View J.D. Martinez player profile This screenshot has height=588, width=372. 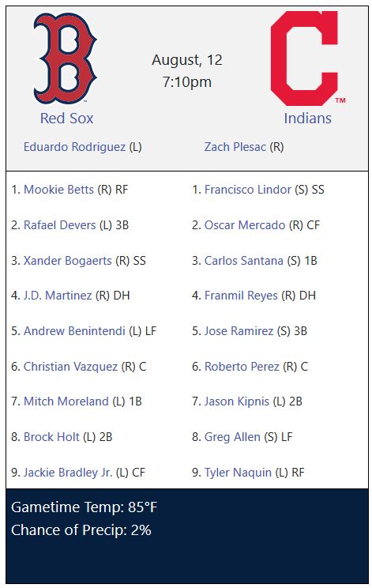pyautogui.click(x=58, y=296)
